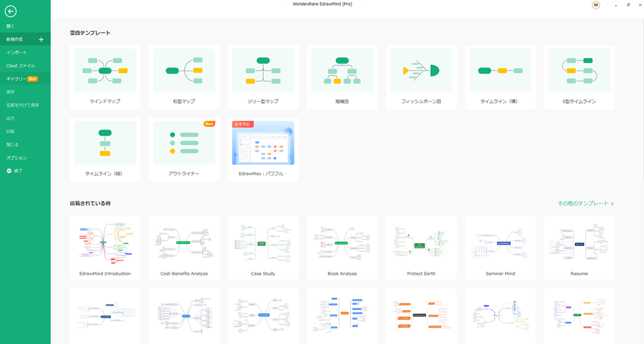Select 新規作成 in the sidebar
The image size is (644, 344).
[x=25, y=40]
